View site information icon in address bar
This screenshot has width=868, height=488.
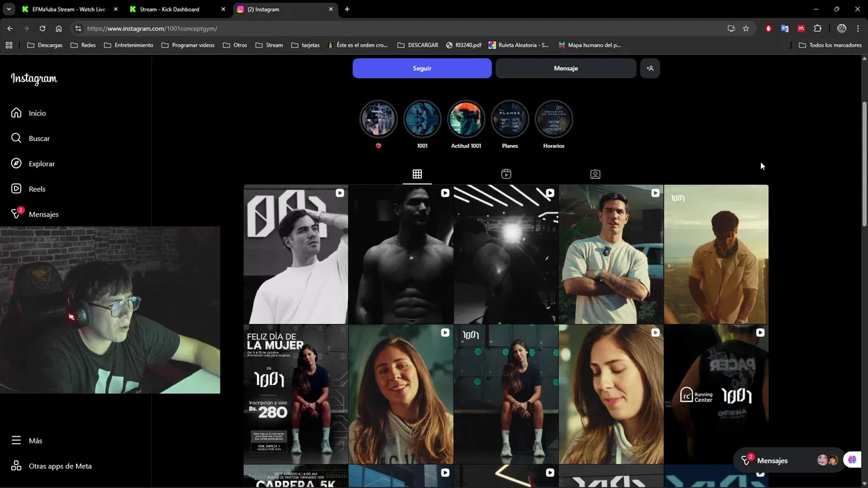pos(78,28)
